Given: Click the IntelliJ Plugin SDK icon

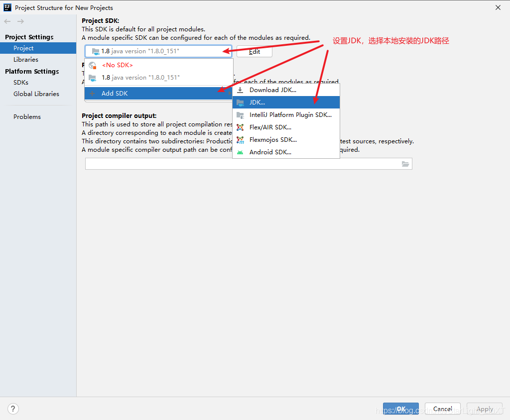Looking at the screenshot, I should 240,115.
